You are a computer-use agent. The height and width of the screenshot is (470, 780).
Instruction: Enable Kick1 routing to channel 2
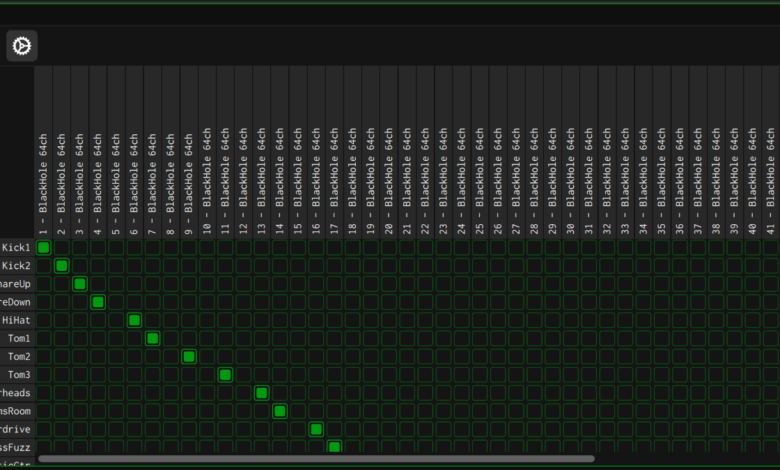pos(61,248)
